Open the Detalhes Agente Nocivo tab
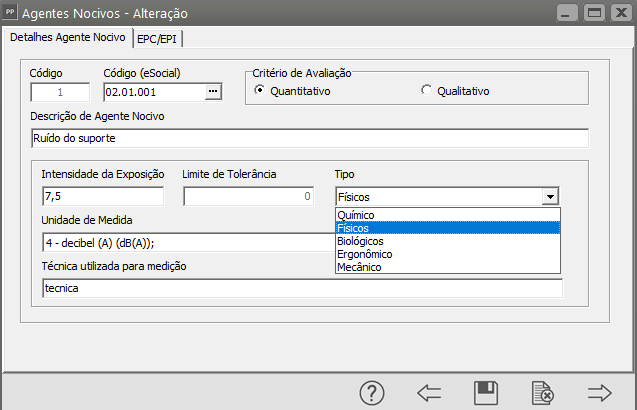This screenshot has height=410, width=637. click(x=66, y=37)
